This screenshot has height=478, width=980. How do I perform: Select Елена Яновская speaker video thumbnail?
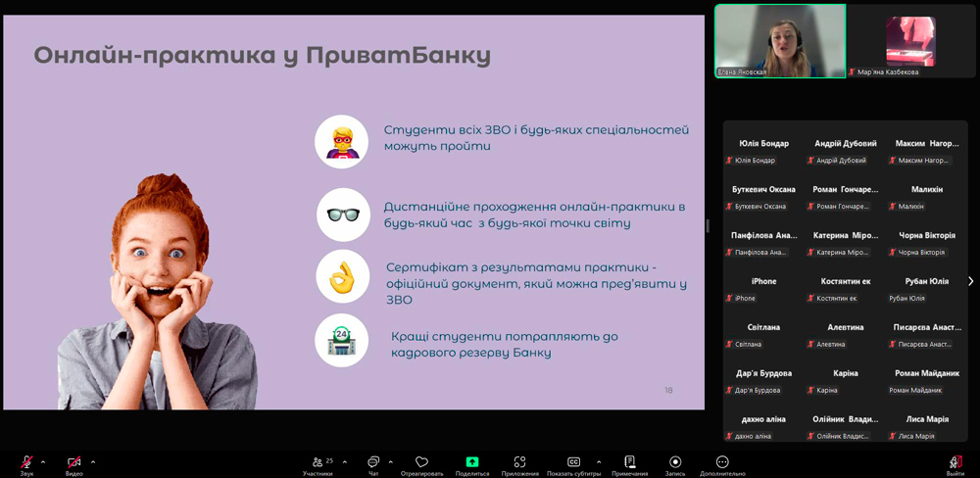pos(780,41)
